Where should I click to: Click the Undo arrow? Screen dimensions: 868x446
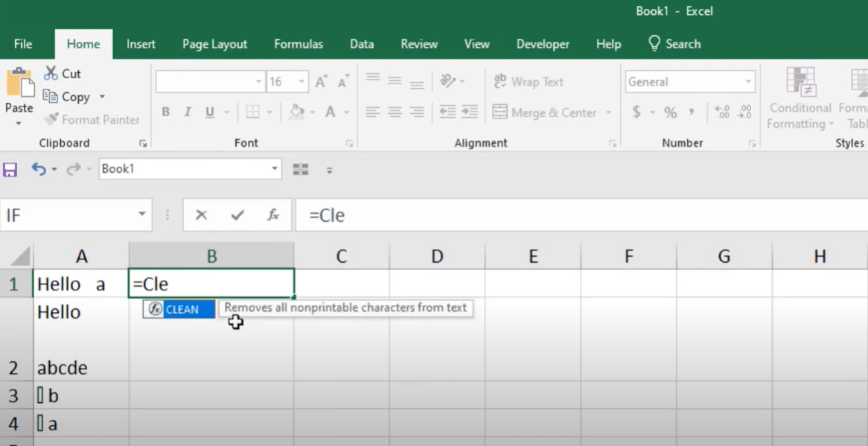pyautogui.click(x=38, y=169)
